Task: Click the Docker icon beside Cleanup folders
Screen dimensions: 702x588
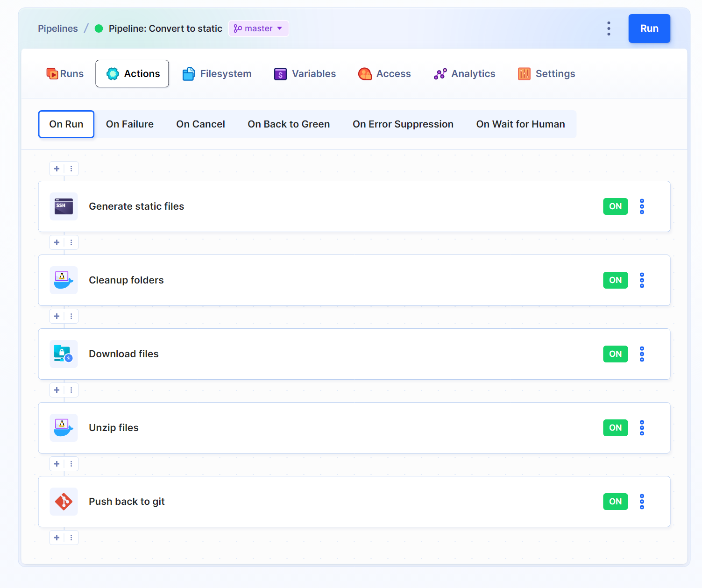Action: (64, 280)
